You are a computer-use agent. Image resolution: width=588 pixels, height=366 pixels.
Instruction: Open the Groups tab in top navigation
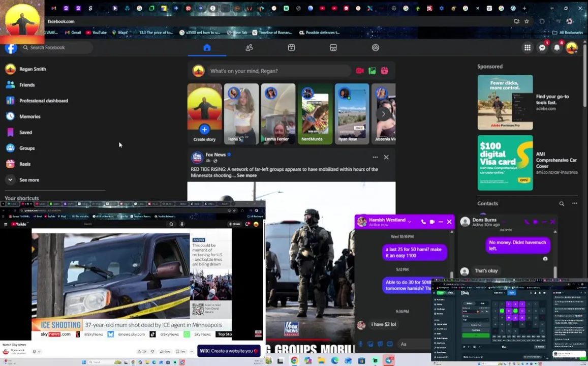click(x=376, y=48)
